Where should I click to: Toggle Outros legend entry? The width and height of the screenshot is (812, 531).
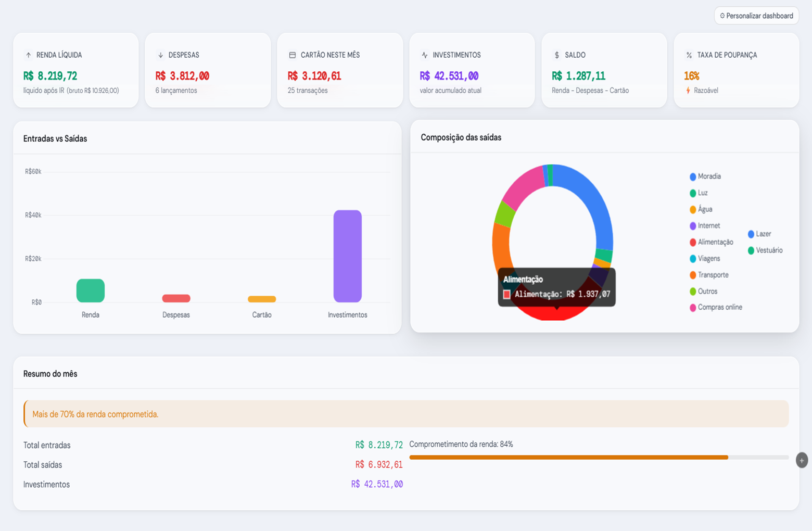(703, 292)
